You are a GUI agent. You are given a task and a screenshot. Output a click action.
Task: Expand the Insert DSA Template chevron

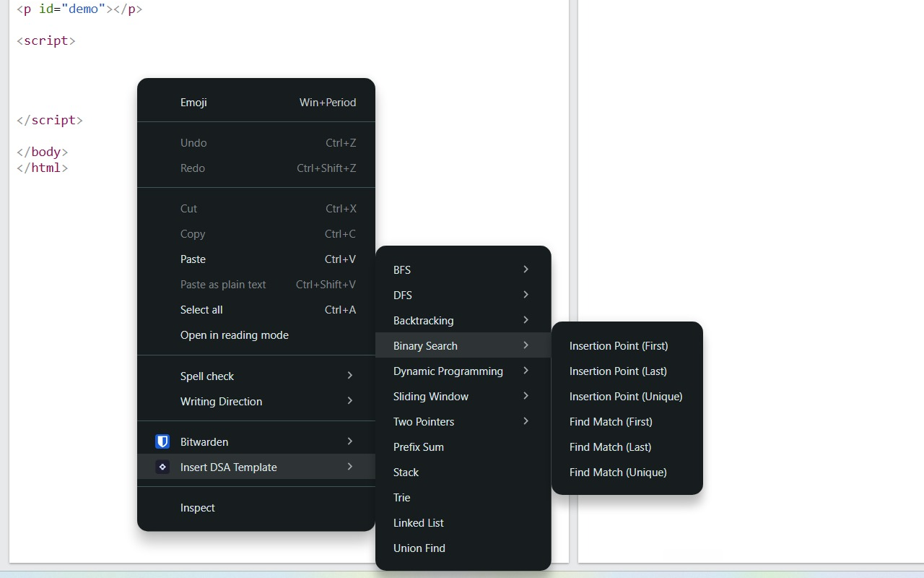point(350,467)
